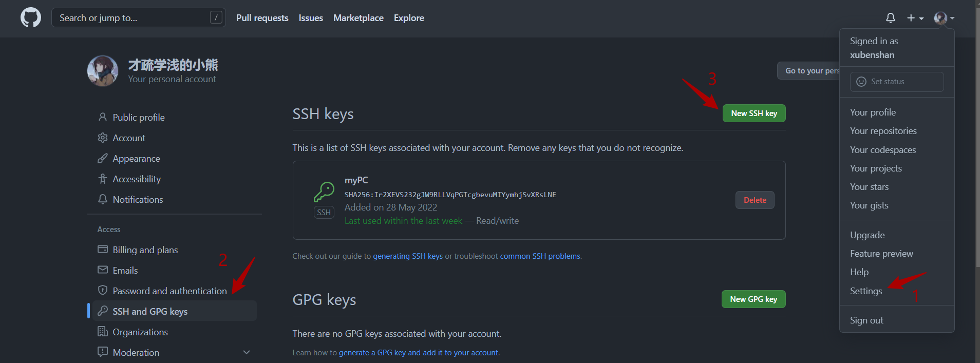Click the New GPG key button

click(x=753, y=299)
